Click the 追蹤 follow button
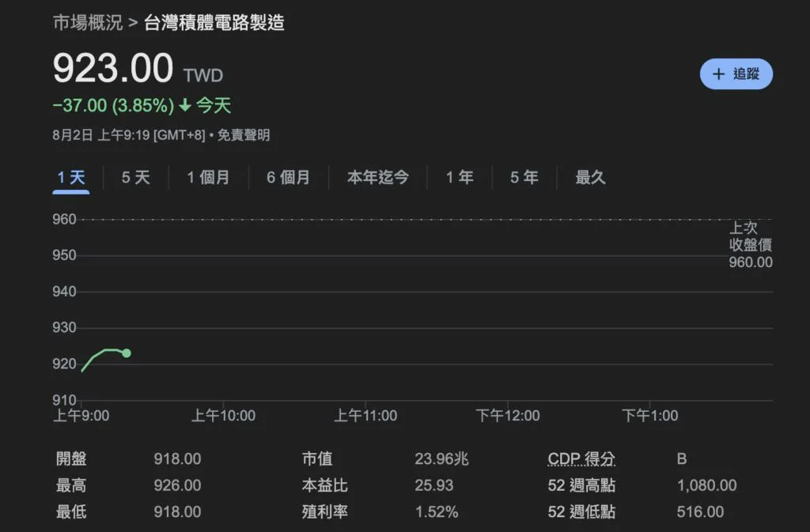This screenshot has width=810, height=532. click(x=736, y=74)
